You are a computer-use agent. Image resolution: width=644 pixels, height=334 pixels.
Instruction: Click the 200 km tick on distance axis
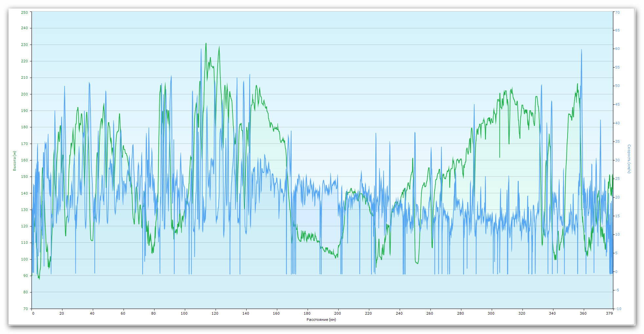point(338,313)
